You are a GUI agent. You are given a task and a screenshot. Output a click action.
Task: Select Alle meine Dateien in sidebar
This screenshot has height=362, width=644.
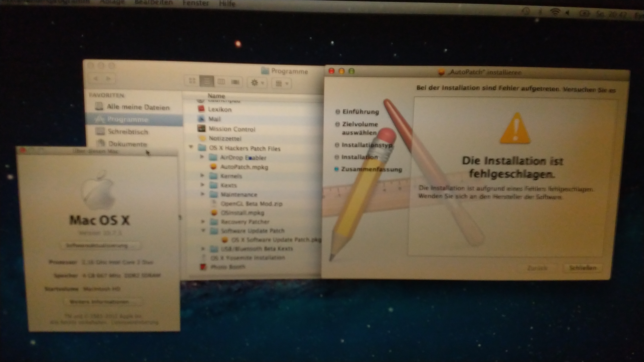coord(138,107)
